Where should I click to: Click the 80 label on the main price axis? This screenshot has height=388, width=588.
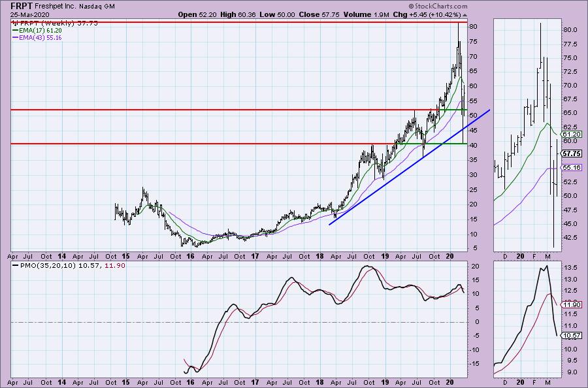click(x=473, y=27)
